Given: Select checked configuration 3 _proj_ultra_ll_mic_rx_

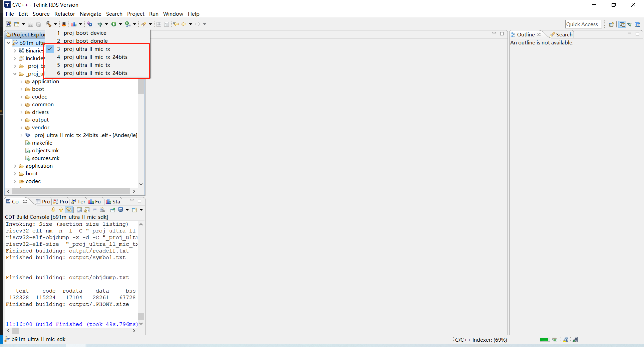Looking at the screenshot, I should pos(97,49).
